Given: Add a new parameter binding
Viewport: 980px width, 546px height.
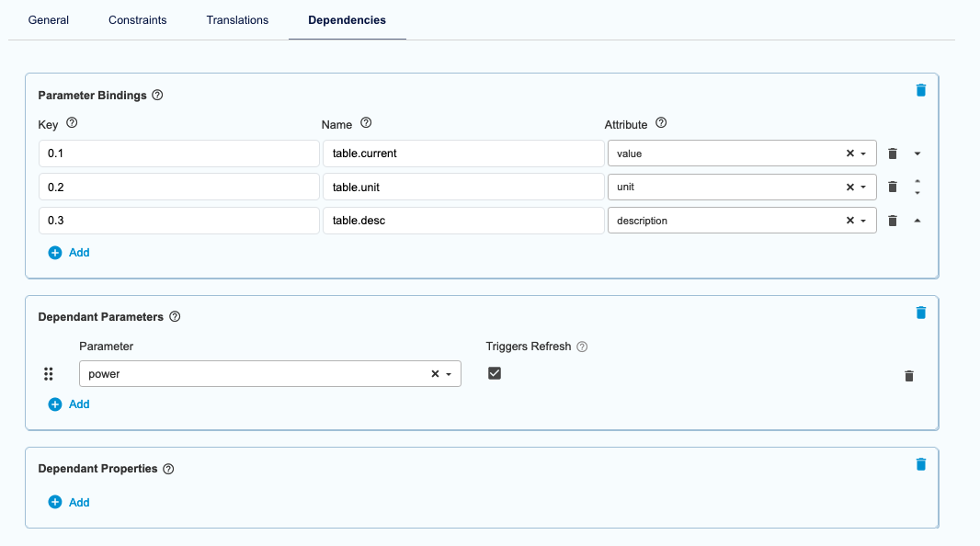Looking at the screenshot, I should (x=69, y=252).
